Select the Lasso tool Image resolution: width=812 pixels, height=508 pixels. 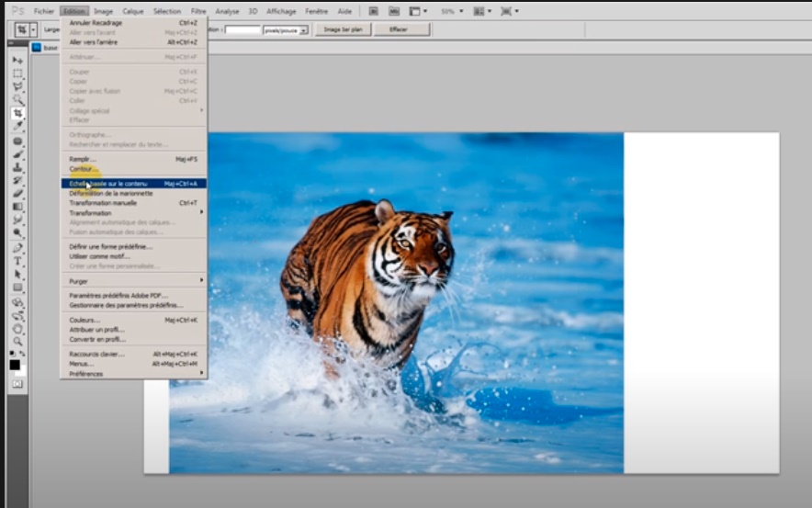pos(17,86)
